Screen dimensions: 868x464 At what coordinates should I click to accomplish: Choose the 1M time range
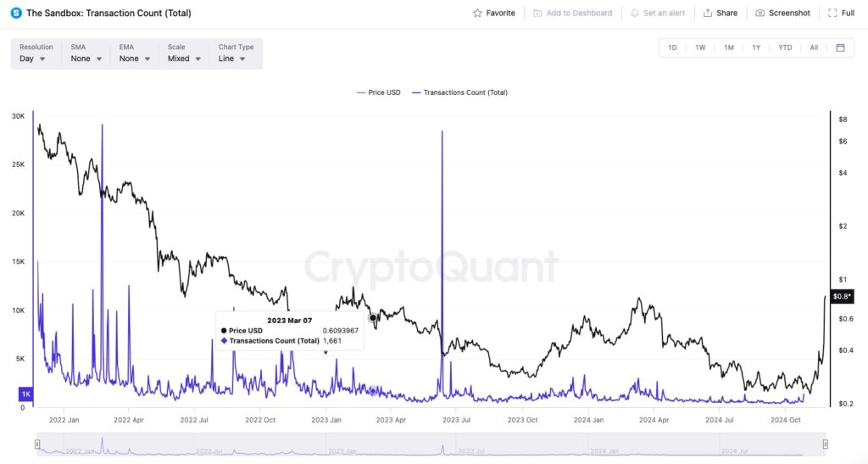(x=728, y=48)
